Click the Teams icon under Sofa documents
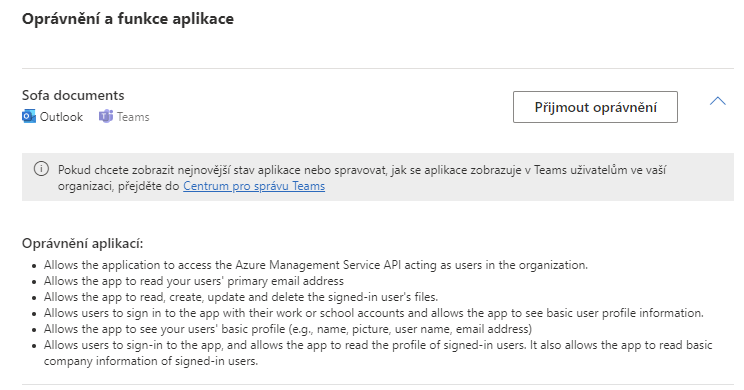 [106, 116]
